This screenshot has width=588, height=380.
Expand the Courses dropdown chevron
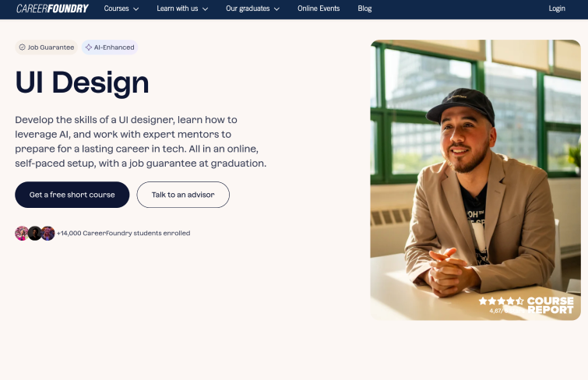pos(136,9)
